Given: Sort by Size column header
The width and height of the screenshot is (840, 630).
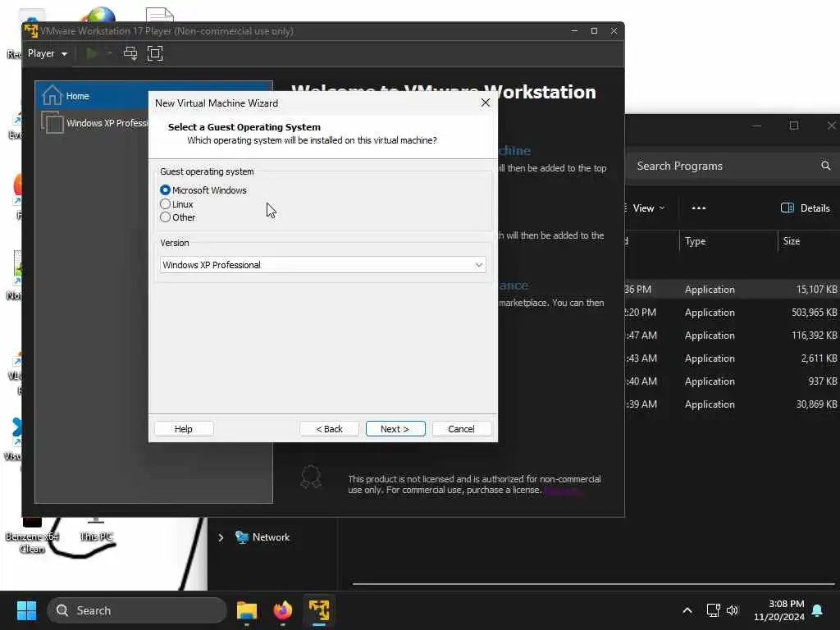Looking at the screenshot, I should 809,241.
